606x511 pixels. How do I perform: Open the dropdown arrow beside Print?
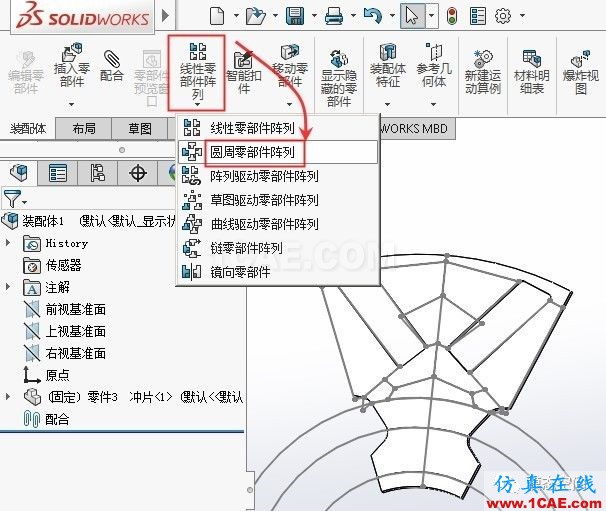tap(353, 16)
